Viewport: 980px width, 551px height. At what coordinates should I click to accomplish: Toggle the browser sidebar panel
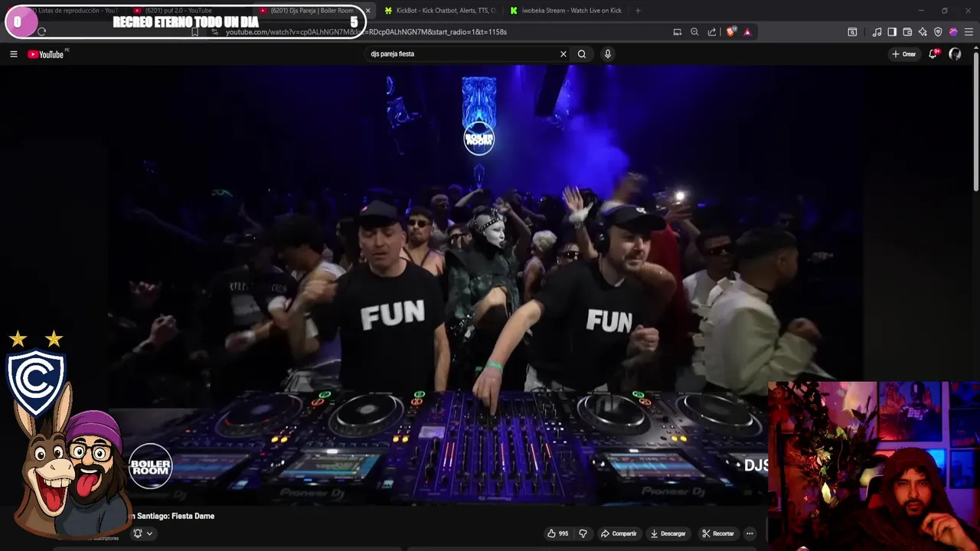(892, 32)
